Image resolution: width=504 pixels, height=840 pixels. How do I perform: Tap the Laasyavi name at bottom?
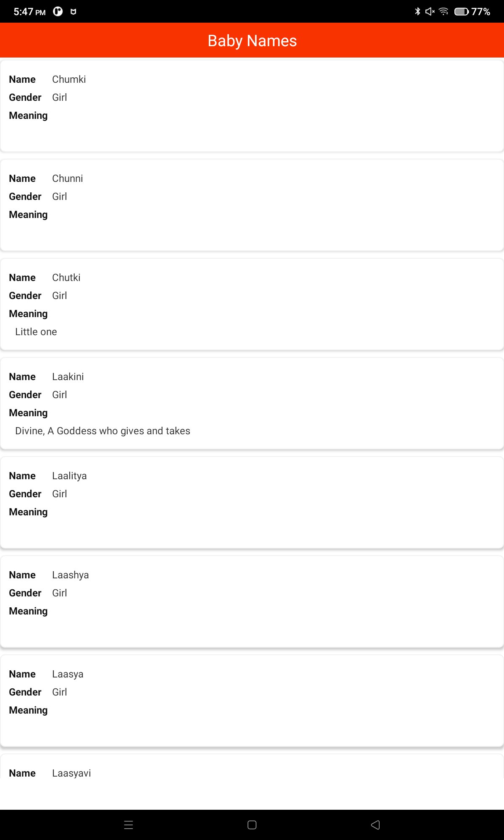[x=71, y=773]
